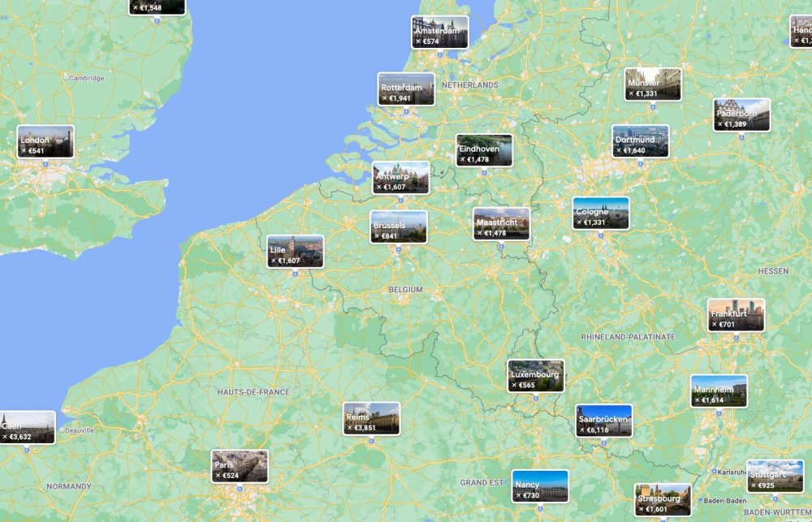
Task: Select the Frankfurt €701 card
Action: point(736,315)
